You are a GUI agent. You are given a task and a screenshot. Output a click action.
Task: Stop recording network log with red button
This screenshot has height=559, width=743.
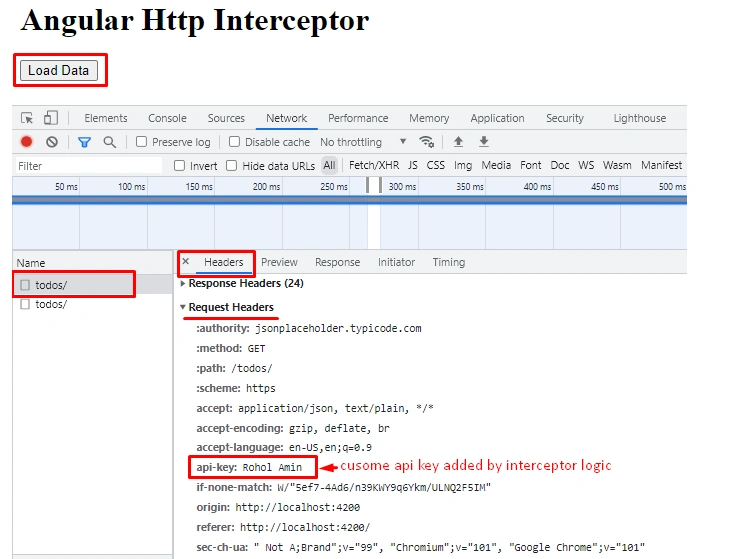(x=27, y=142)
